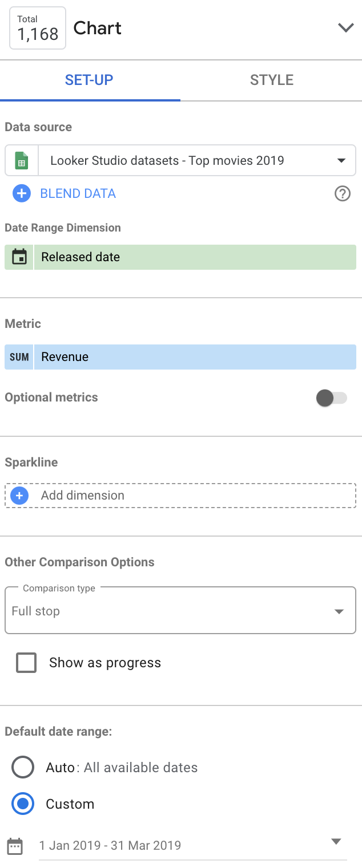Switch to the STYLE tab
The width and height of the screenshot is (362, 868).
271,80
